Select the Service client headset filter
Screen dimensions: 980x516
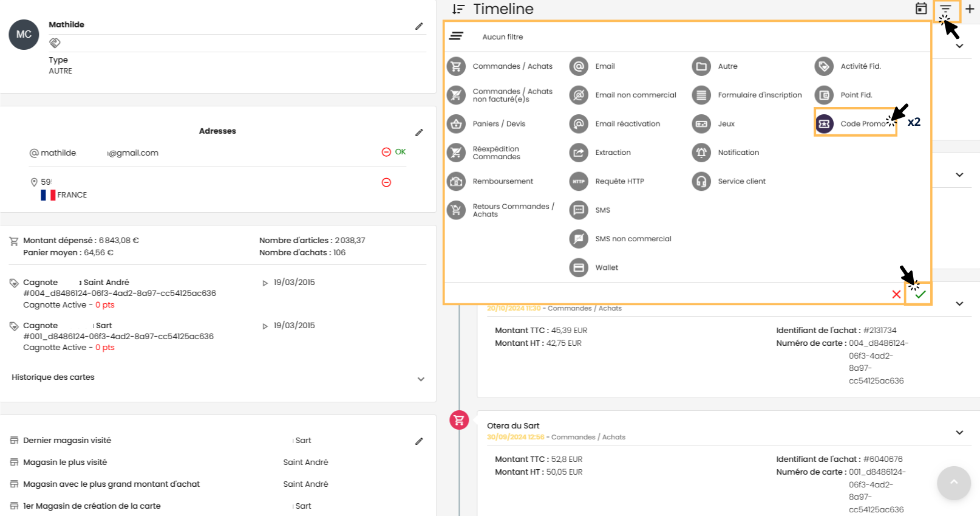[x=701, y=181]
